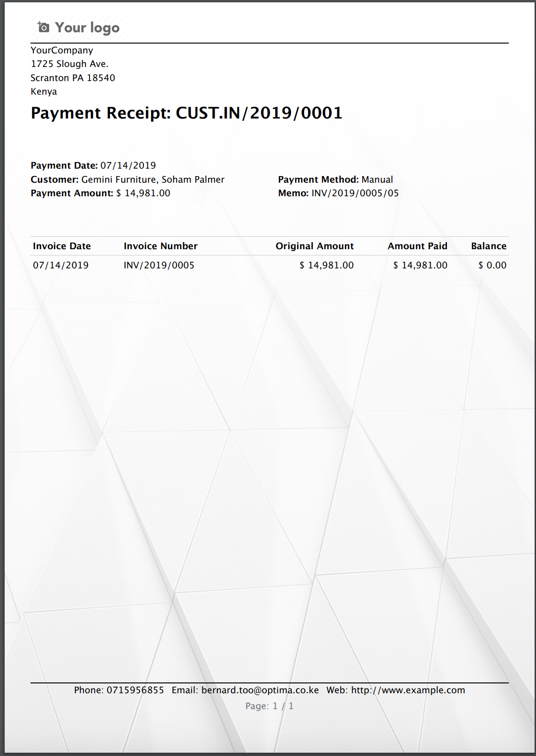Click the invoice number cell 'INV/2019/0005'
536x756 pixels.
coord(159,265)
